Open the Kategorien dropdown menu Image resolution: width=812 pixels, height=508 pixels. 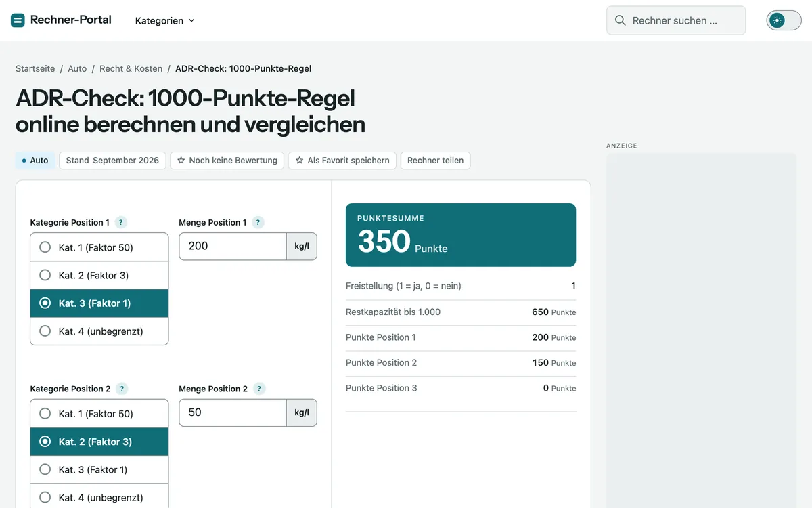point(164,20)
